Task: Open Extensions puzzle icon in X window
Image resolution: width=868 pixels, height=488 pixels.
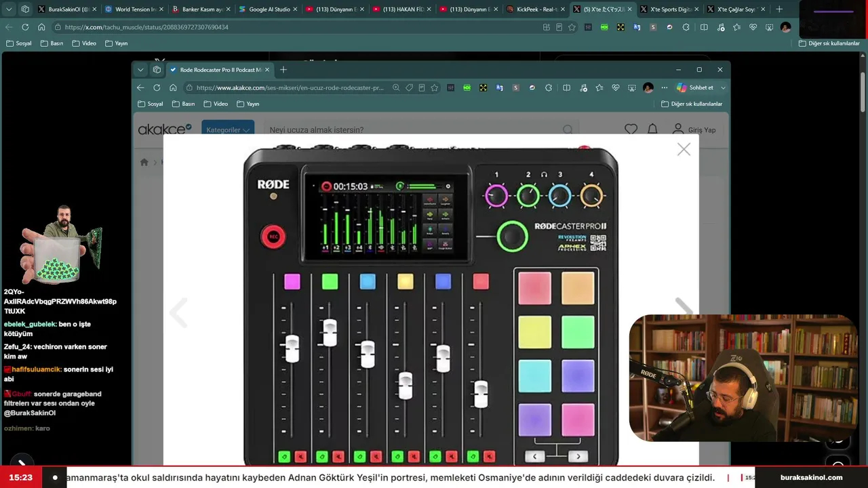Action: click(x=686, y=27)
